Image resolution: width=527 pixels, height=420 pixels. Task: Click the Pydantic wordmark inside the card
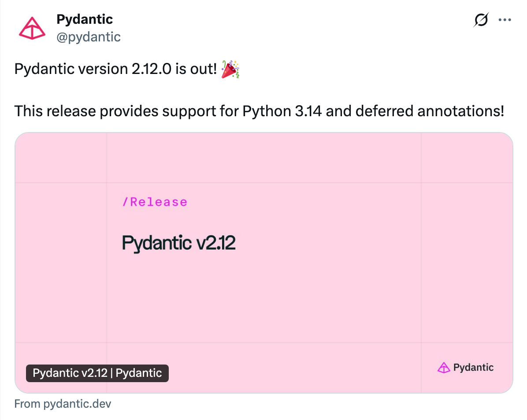(x=473, y=368)
